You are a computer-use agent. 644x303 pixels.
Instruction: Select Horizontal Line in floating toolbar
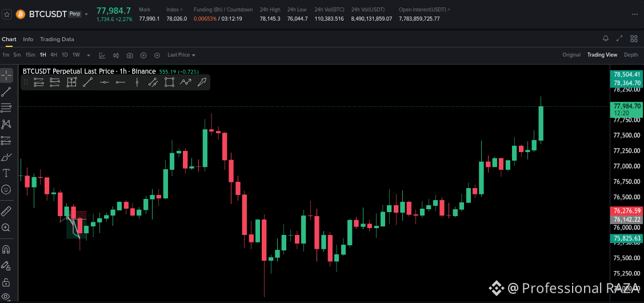(104, 82)
